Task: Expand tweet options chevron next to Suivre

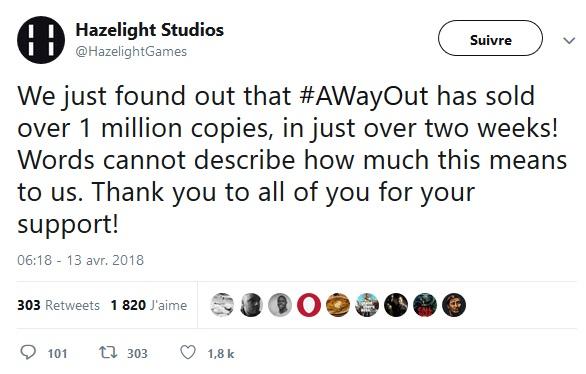Action: tap(569, 40)
